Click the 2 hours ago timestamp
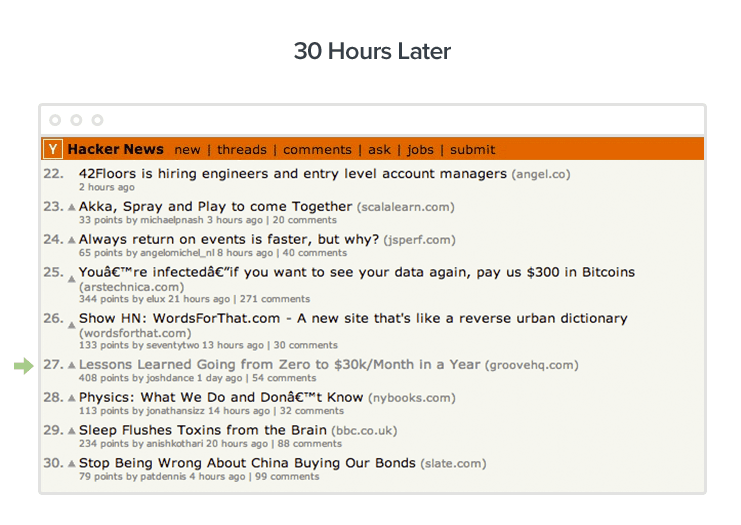Image resolution: width=741 pixels, height=525 pixels. click(107, 188)
